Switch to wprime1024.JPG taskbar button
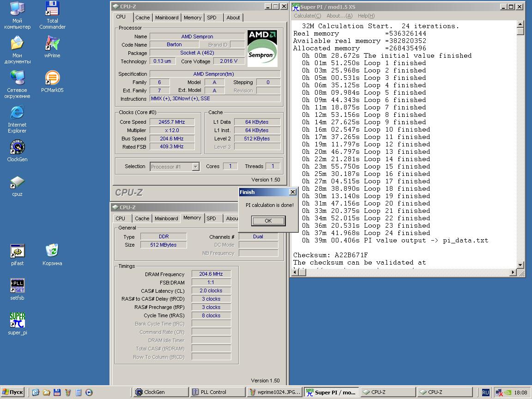532x399 pixels. click(274, 392)
